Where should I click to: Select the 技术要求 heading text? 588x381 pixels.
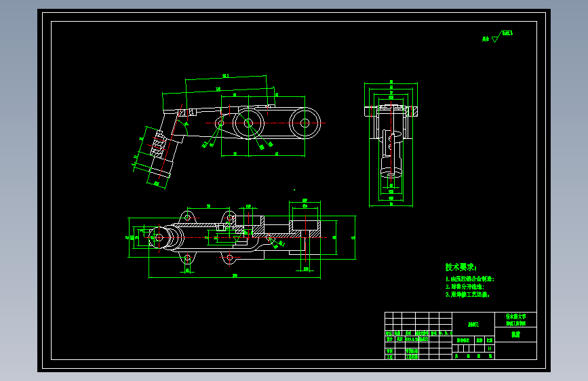[460, 267]
